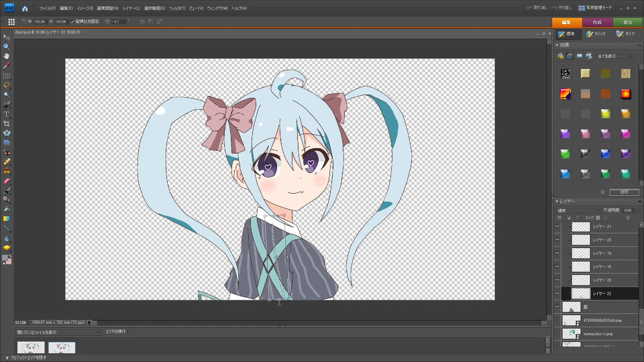Click the 適用 (Apply) button
This screenshot has height=362, width=644.
[624, 192]
